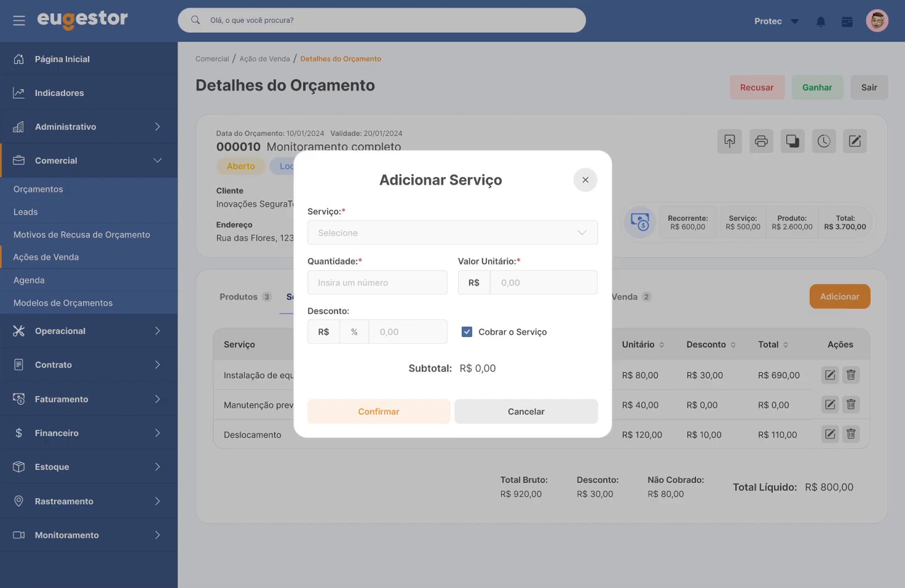
Task: Open Orçamentos in sidebar
Action: click(x=89, y=189)
